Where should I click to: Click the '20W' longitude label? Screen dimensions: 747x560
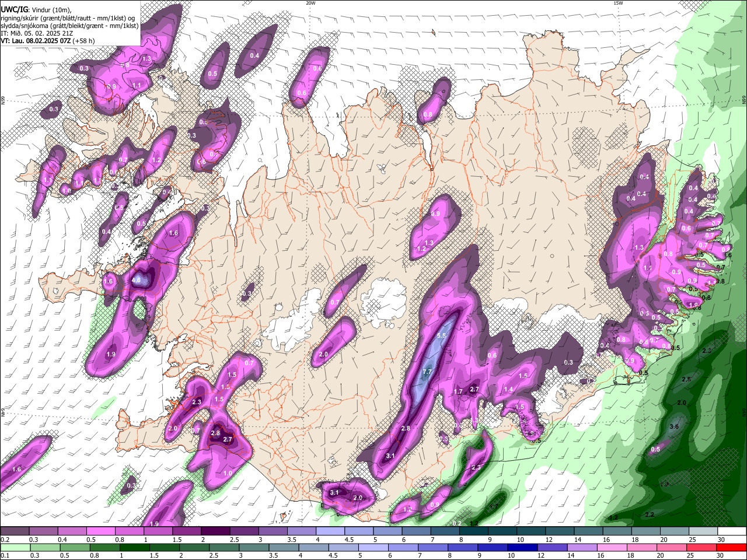click(x=310, y=3)
